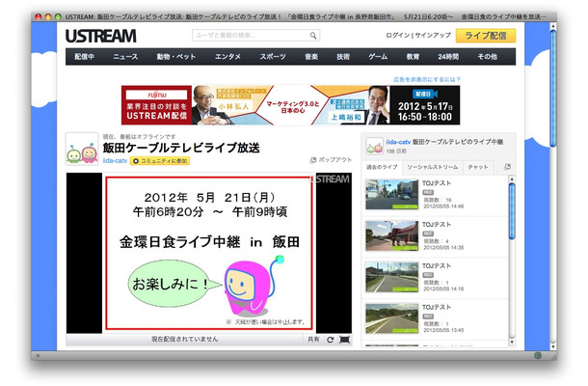Image resolution: width=588 pixels, height=386 pixels.
Task: Open the 技術 category
Action: pyautogui.click(x=343, y=57)
